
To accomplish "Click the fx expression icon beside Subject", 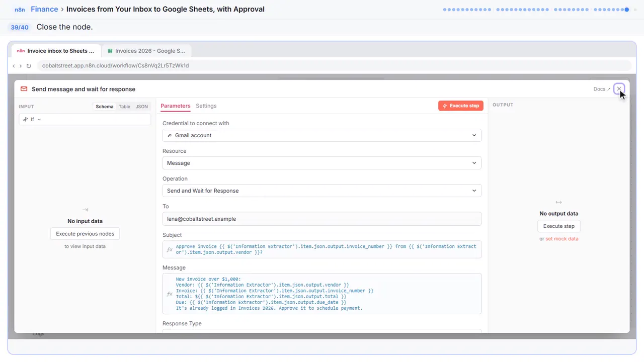I will [170, 250].
